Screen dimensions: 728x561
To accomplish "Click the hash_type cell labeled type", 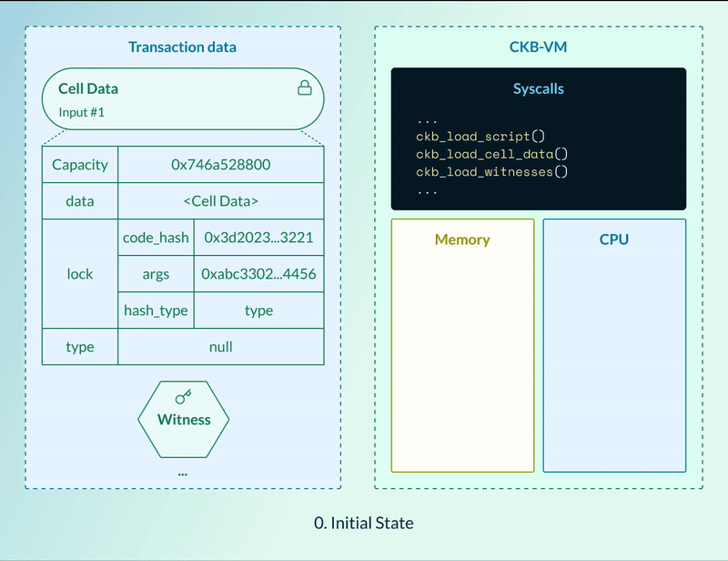I will [x=258, y=311].
